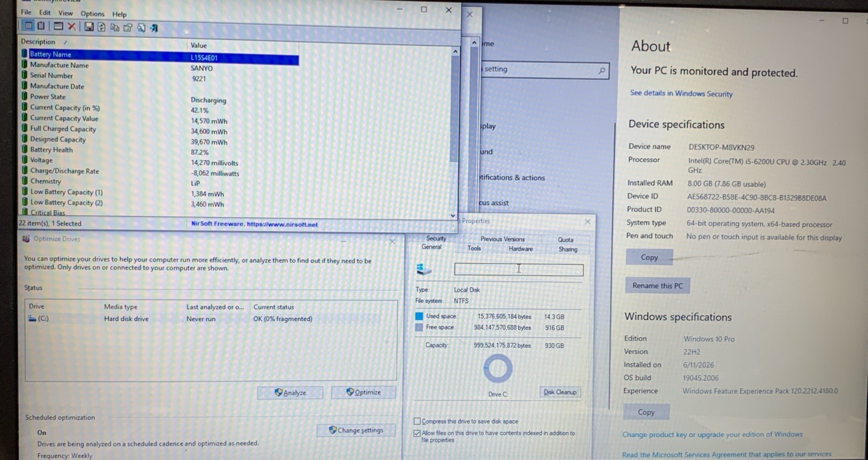The height and width of the screenshot is (460, 868).
Task: Copy the Device specifications
Action: point(649,257)
